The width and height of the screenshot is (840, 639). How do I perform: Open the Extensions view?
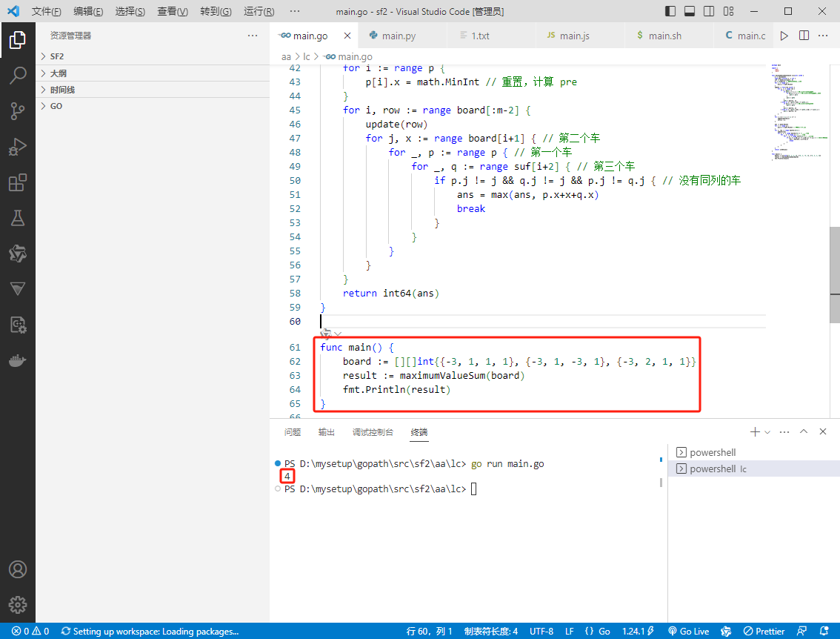[18, 182]
